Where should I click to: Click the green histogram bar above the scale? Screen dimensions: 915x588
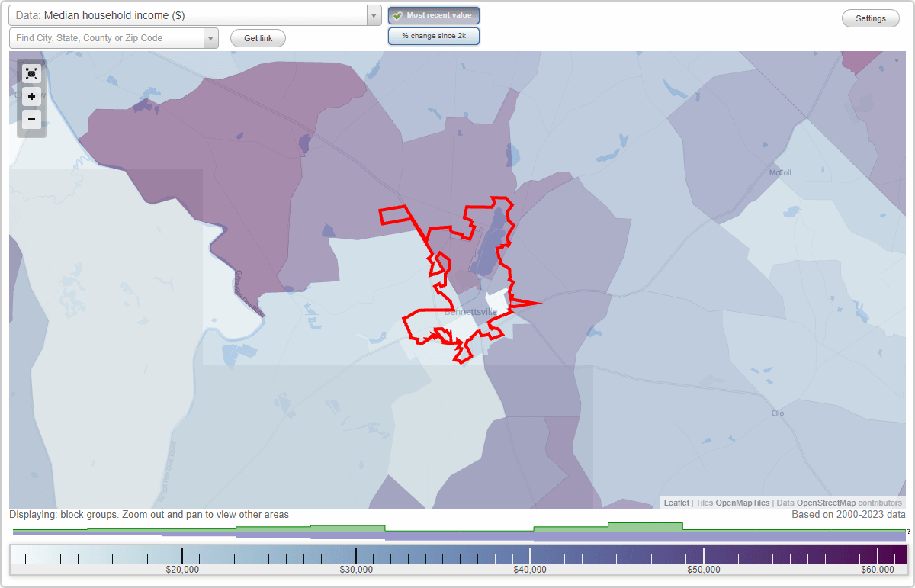tap(644, 526)
